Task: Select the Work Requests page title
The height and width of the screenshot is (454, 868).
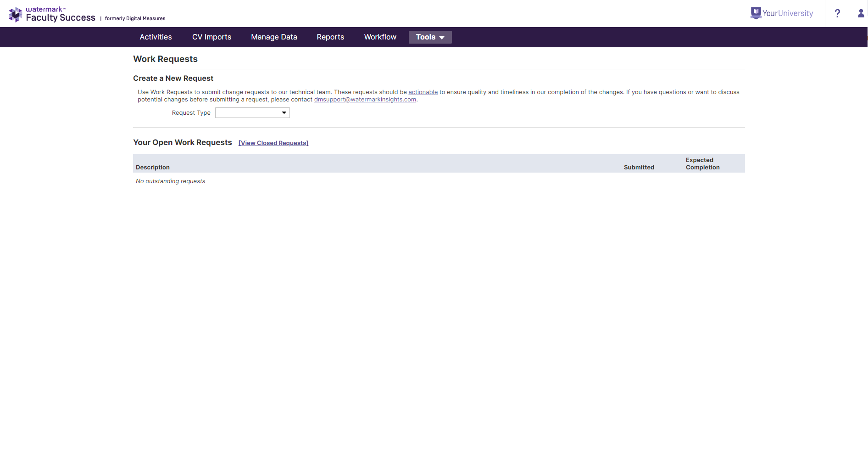Action: (165, 59)
